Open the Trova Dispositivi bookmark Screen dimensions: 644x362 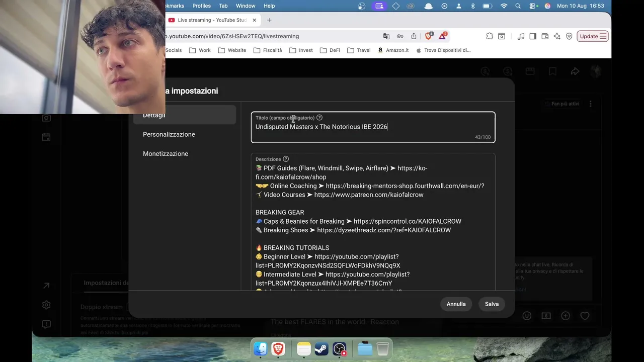(443, 50)
